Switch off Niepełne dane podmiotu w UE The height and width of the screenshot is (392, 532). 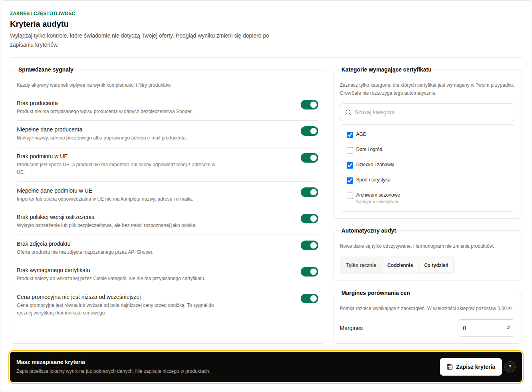310,192
